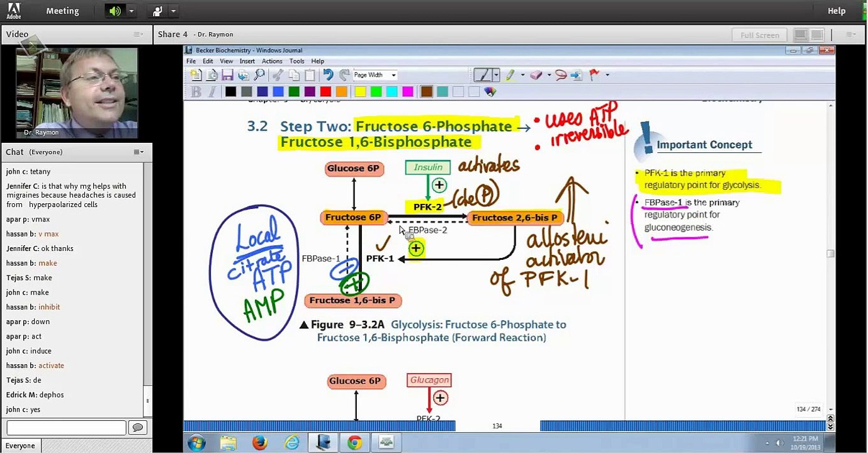
Task: Click the raise hand status icon
Action: [157, 11]
